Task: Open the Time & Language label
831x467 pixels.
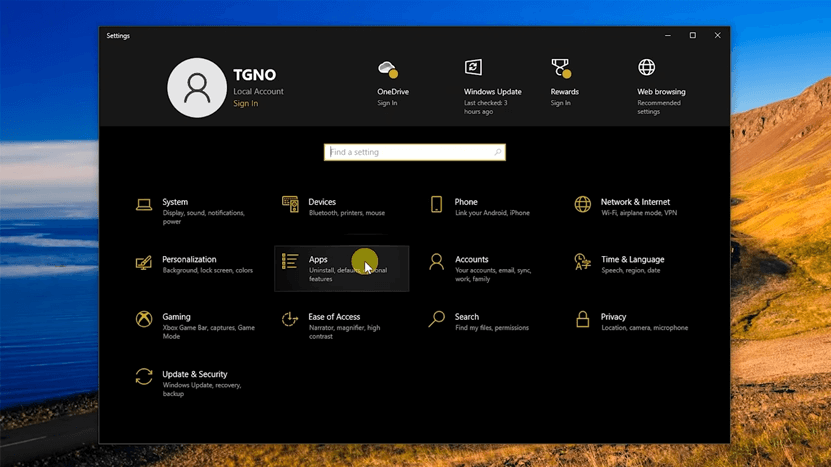Action: (632, 259)
